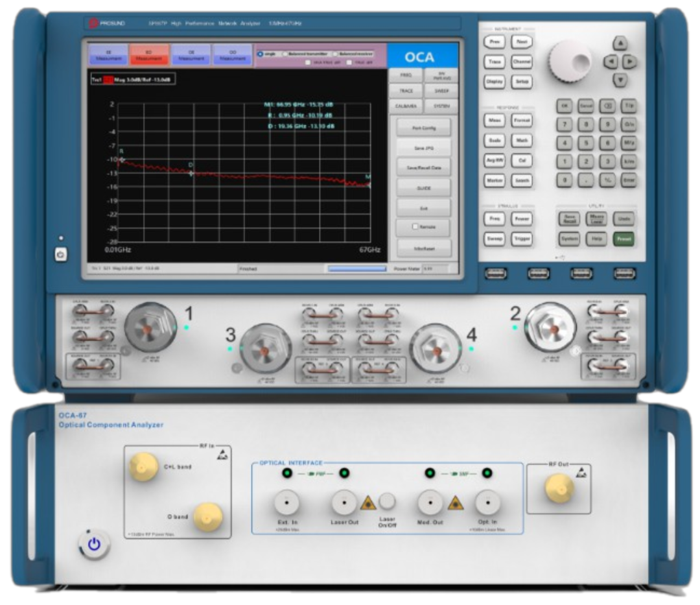Click the Opt. In optical port
Image resolution: width=700 pixels, height=605 pixels.
coord(487,503)
